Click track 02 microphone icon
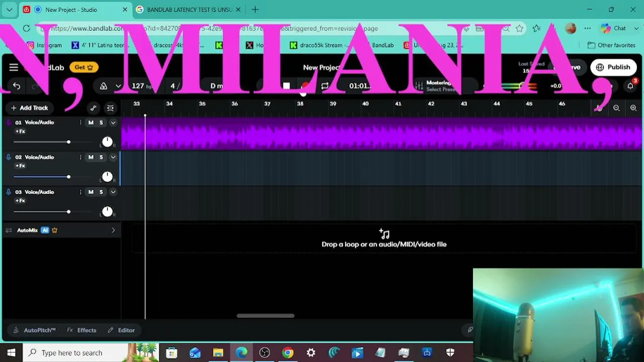The image size is (644, 362). [x=9, y=157]
